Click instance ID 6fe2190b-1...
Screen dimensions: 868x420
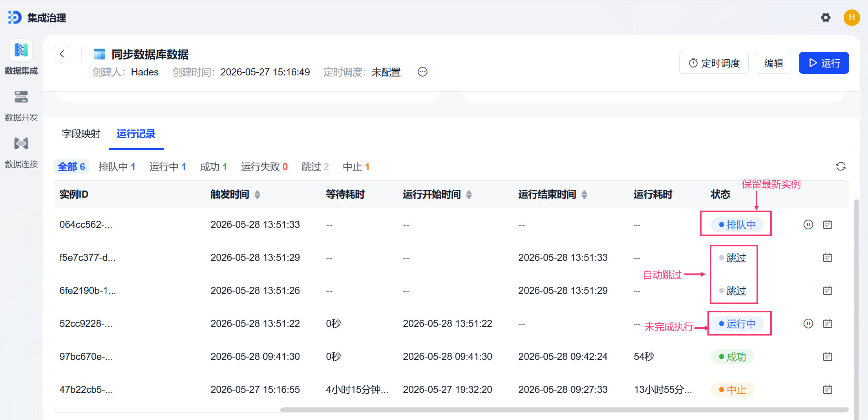tap(88, 291)
